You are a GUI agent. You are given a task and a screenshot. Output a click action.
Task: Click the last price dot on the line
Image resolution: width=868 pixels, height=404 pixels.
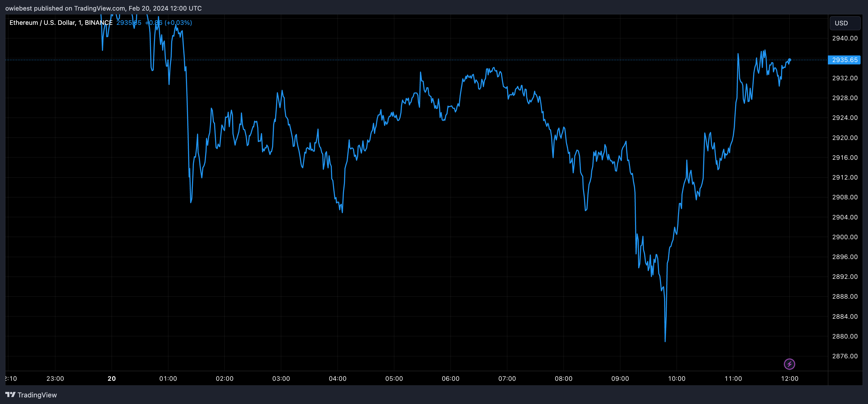click(x=790, y=60)
